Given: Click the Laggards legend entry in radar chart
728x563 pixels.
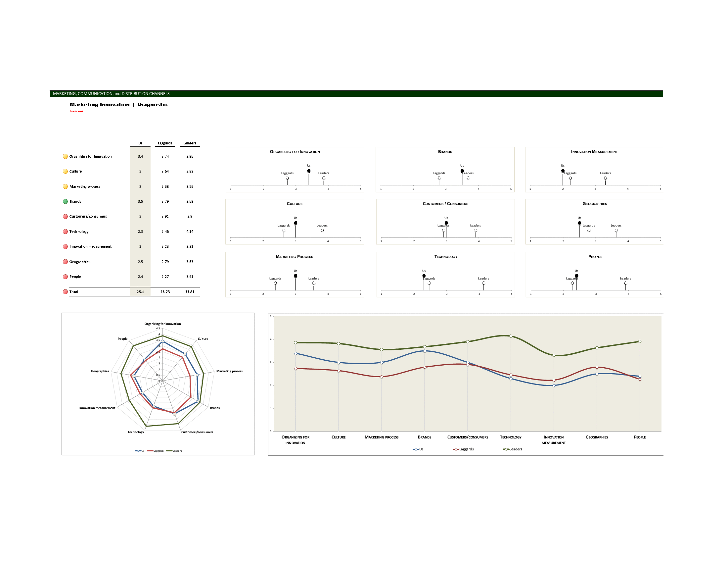Looking at the screenshot, I should pyautogui.click(x=155, y=451).
